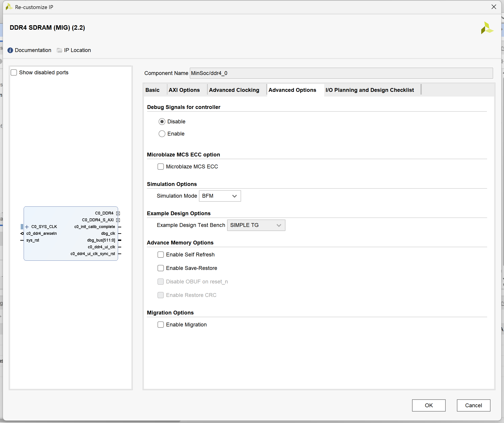
Task: Click the Simulation Options heading
Action: pos(172,184)
